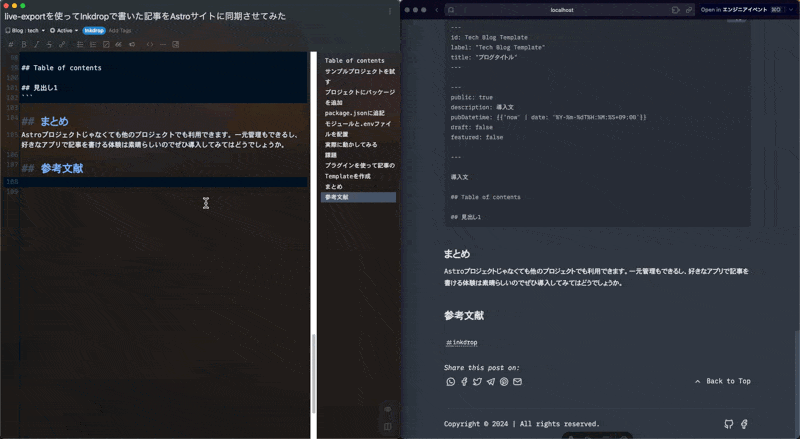Jump to '実際に動かしてみる' outline entry
This screenshot has width=800, height=439.
point(351,144)
